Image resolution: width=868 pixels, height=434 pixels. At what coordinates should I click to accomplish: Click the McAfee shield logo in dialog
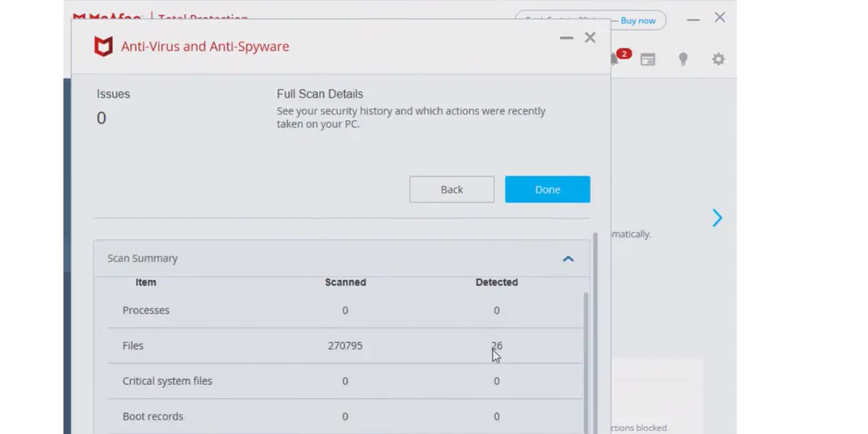(103, 47)
